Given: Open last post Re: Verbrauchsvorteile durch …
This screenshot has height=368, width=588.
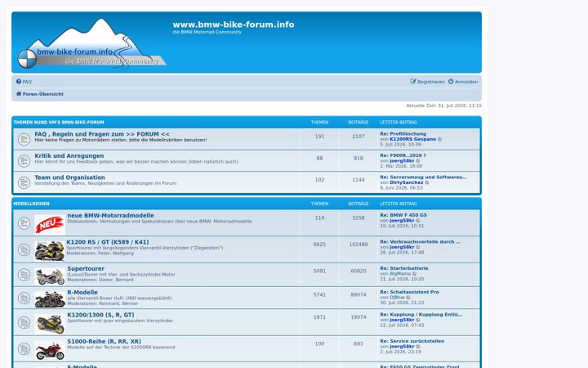Looking at the screenshot, I should (x=421, y=242).
